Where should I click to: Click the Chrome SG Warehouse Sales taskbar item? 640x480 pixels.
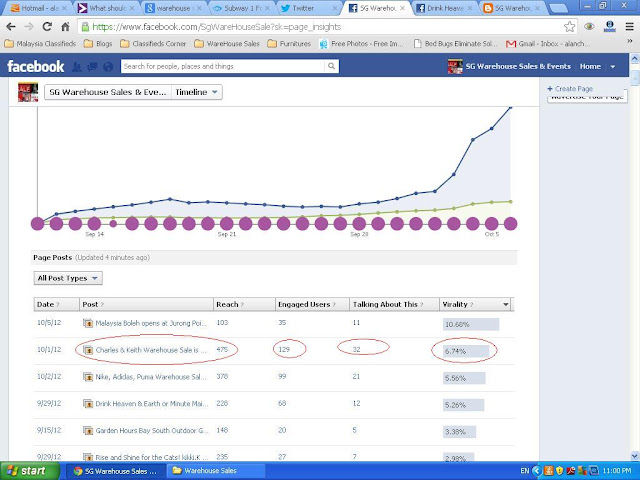116,471
